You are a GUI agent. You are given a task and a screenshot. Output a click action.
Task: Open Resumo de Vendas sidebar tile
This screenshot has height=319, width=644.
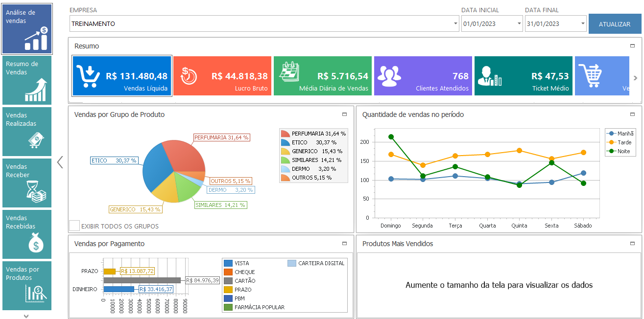coord(27,80)
